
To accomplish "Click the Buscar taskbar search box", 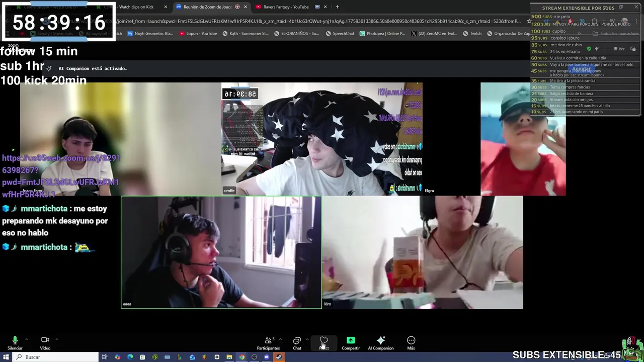I will pyautogui.click(x=55, y=357).
